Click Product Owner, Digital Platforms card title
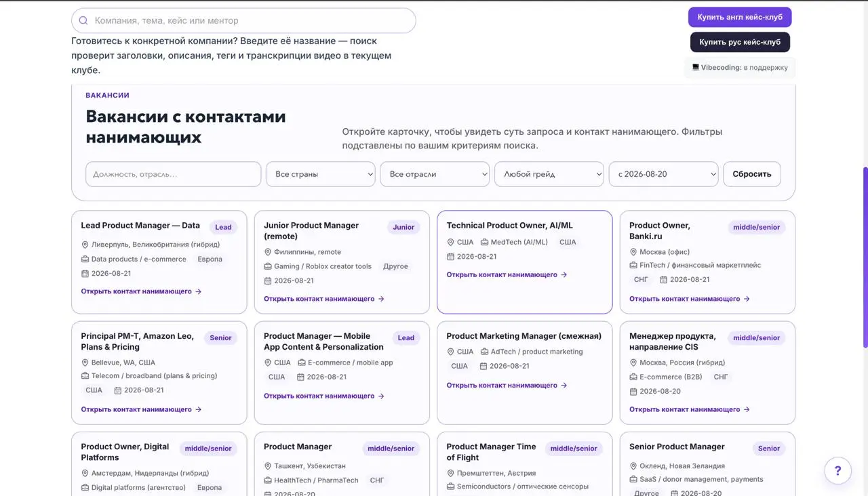868x496 pixels. click(x=125, y=452)
